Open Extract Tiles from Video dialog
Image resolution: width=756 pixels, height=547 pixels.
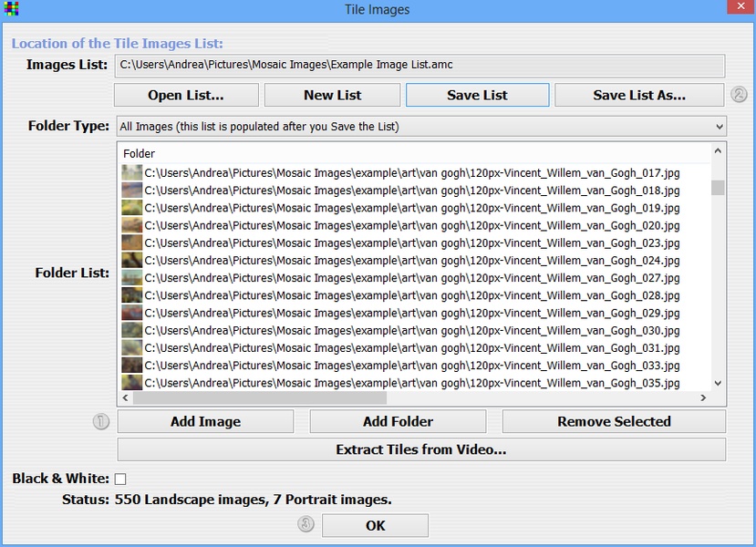[x=420, y=449]
